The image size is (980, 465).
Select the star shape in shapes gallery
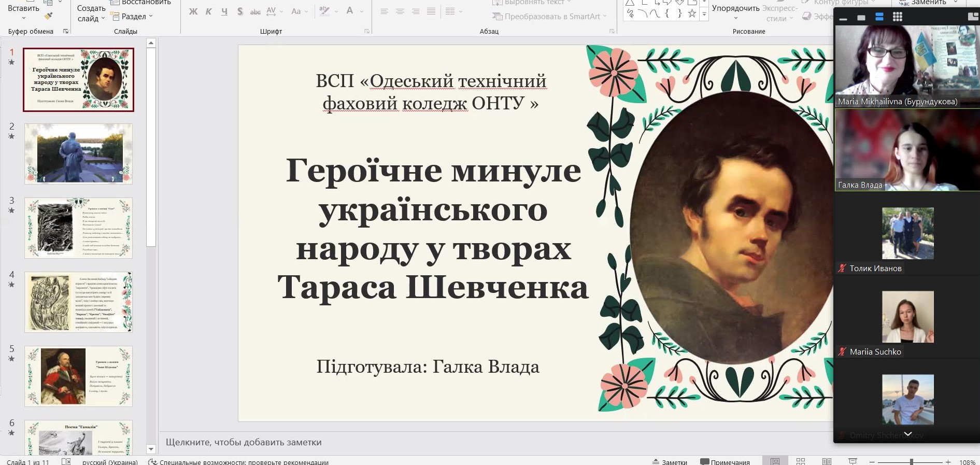tap(692, 14)
